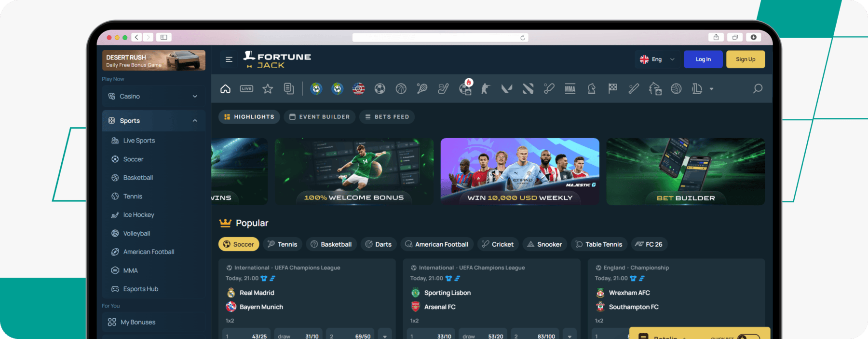Screen dimensions: 868x339
Task: Select the chess knight icon
Action: (592, 89)
